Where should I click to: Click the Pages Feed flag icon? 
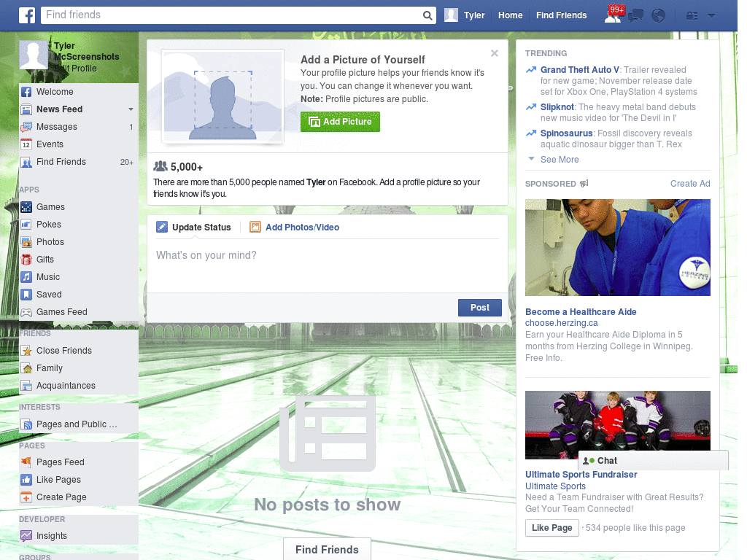click(26, 462)
